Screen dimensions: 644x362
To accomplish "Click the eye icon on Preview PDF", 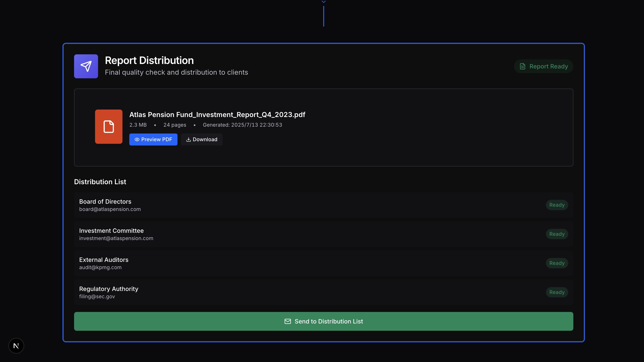I will (x=137, y=139).
